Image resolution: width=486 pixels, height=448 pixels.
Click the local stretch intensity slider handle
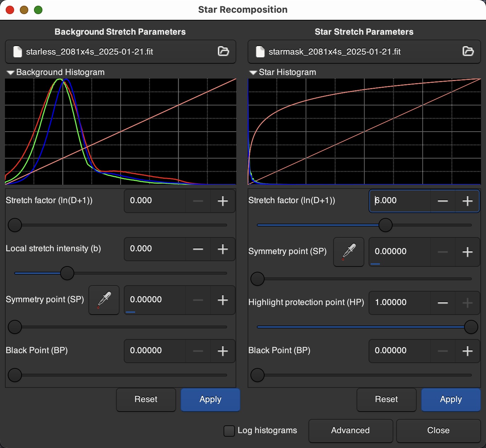coord(67,273)
